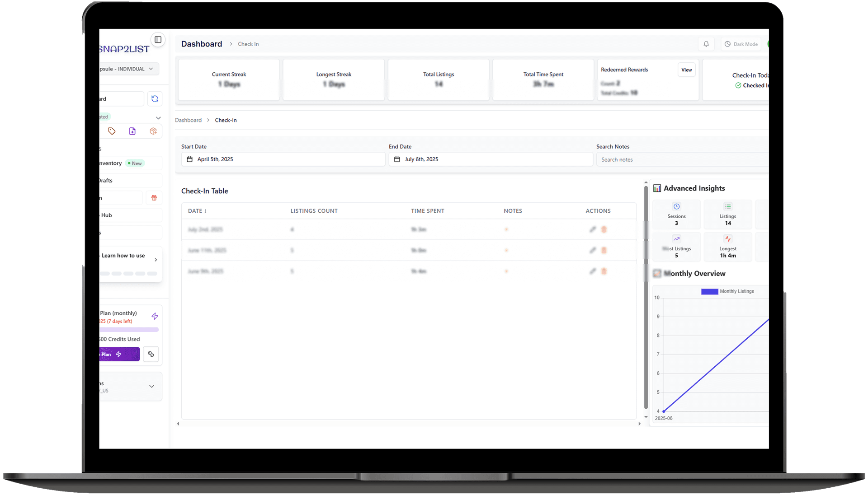Click the trash icon on the June 9th row

[604, 271]
